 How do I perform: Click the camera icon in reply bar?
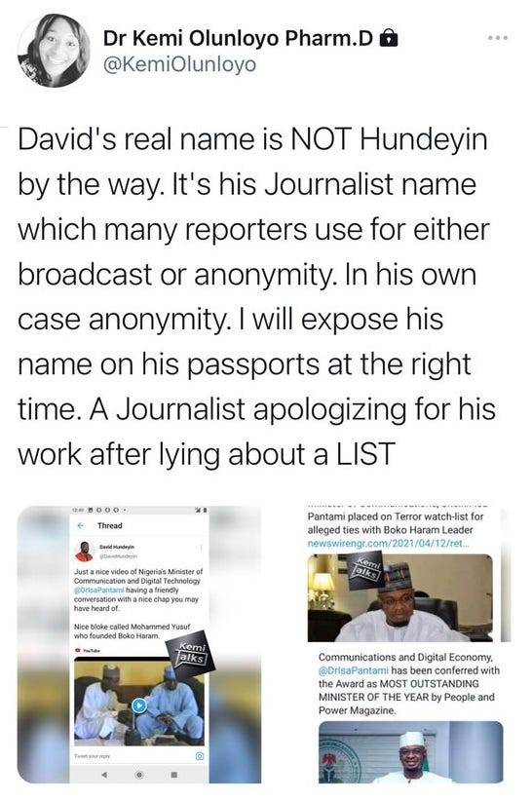tap(200, 755)
